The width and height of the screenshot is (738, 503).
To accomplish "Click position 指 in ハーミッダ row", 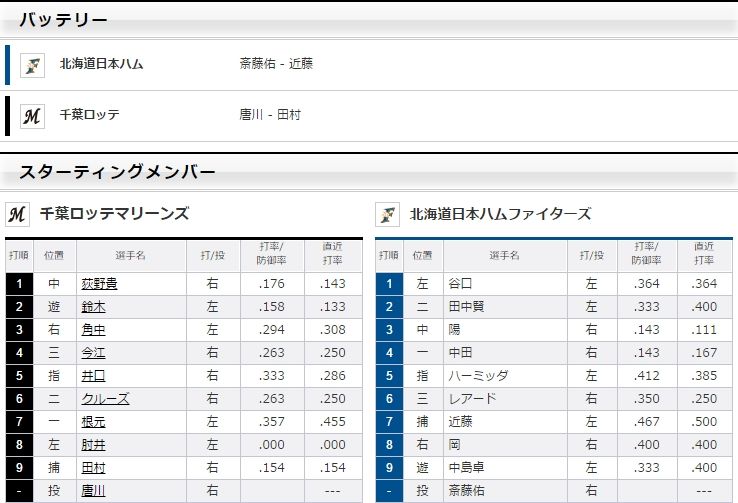I will [x=422, y=376].
